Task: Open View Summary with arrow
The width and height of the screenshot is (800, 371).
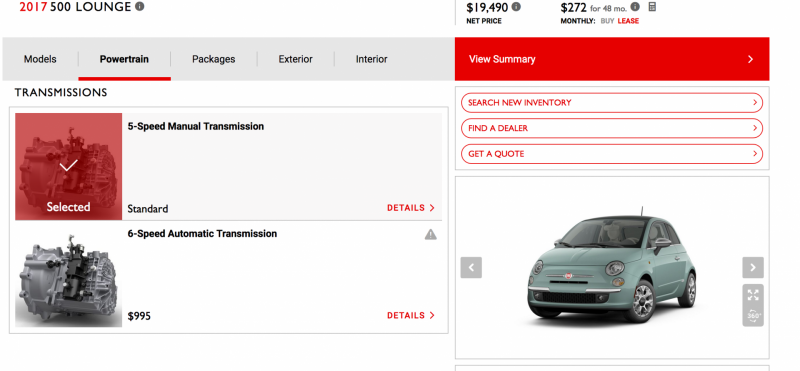Action: (x=612, y=59)
